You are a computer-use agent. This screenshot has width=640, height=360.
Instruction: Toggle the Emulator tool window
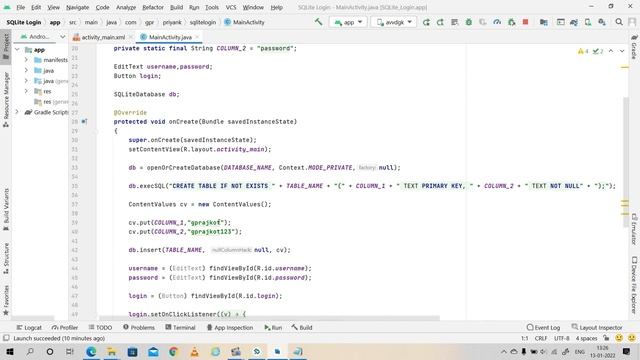(x=634, y=229)
